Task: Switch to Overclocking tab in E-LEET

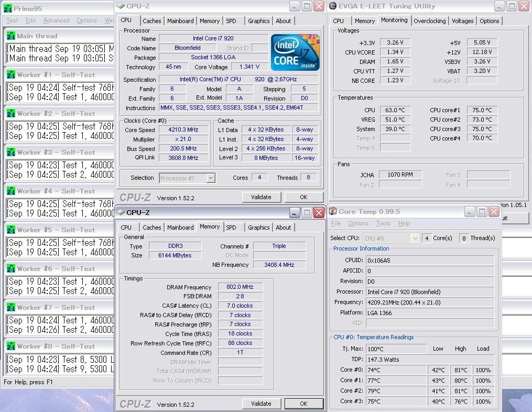Action: [x=429, y=21]
